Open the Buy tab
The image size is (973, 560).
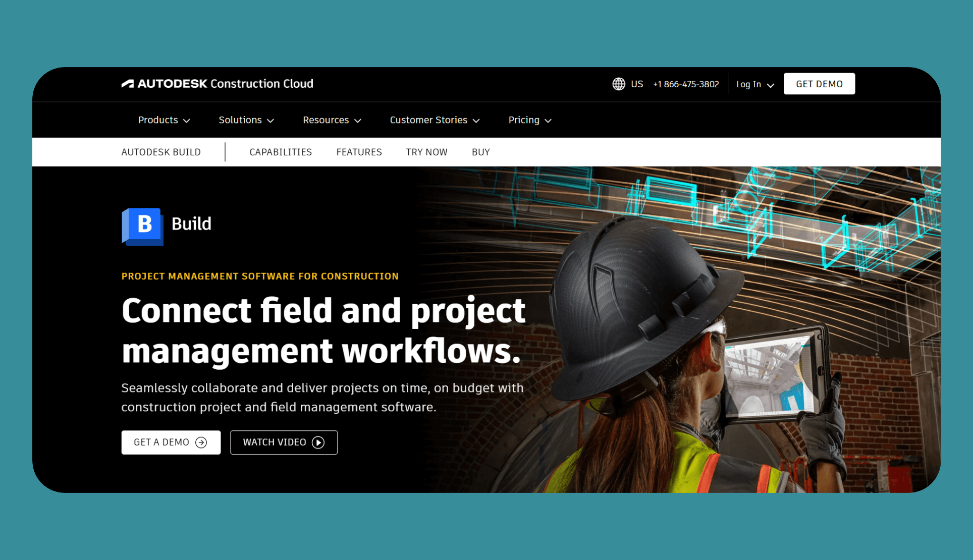pos(480,152)
